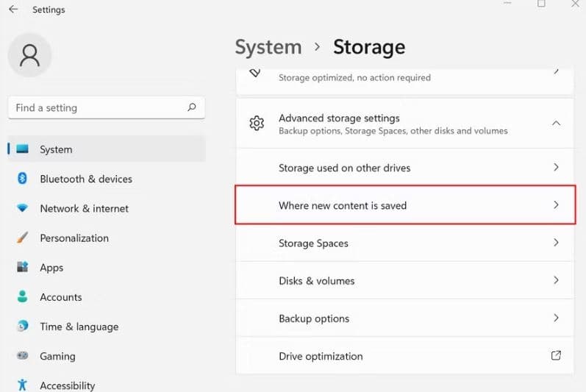Click the Personalization paintbrush icon
Image resolution: width=586 pixels, height=392 pixels.
[x=23, y=238]
